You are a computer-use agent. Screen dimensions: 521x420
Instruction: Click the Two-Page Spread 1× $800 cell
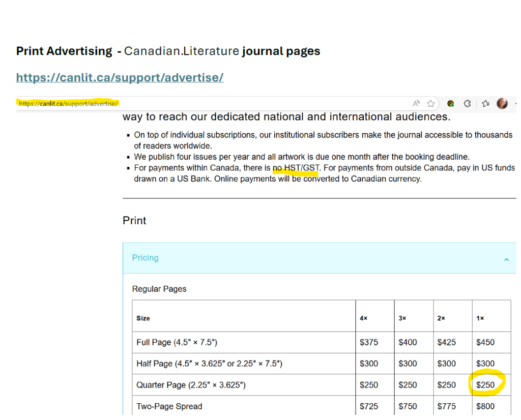click(485, 406)
